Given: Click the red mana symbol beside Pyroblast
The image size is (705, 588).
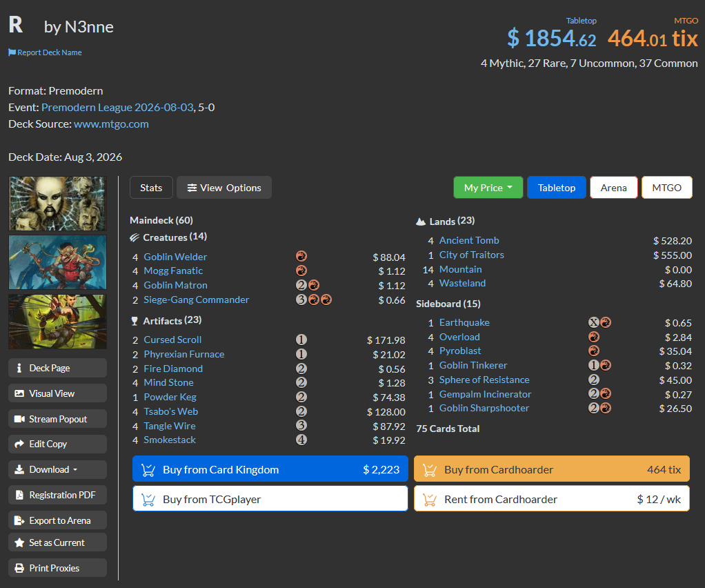Looking at the screenshot, I should point(593,351).
